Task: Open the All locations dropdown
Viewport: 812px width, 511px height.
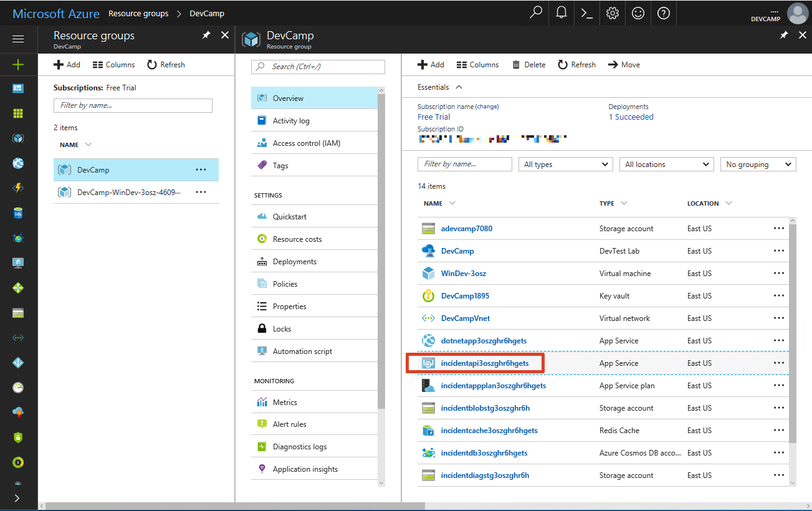Action: pyautogui.click(x=666, y=165)
